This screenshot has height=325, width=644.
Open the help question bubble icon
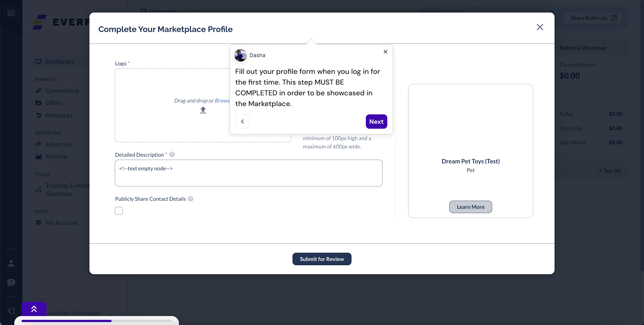tap(11, 282)
